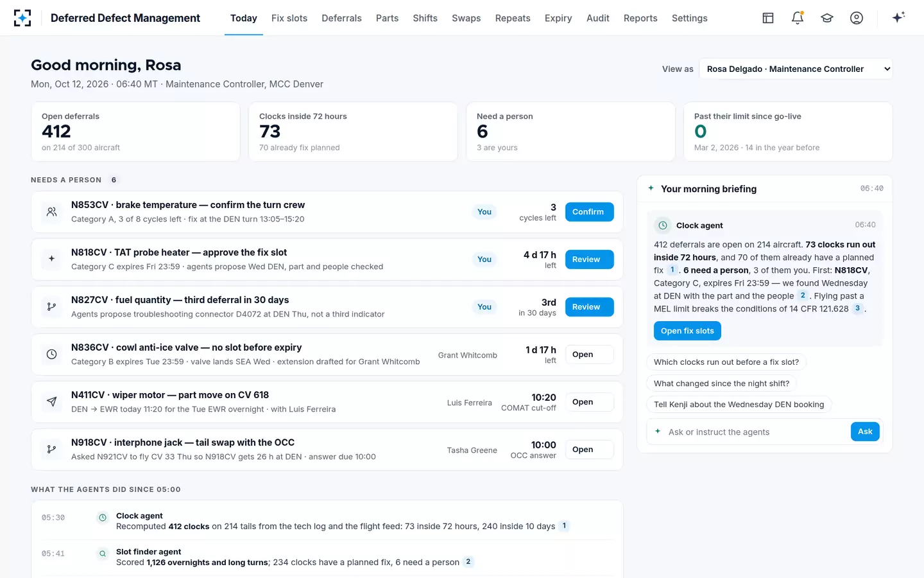Click the branch icon on N827CV row
924x578 pixels.
pyautogui.click(x=52, y=307)
